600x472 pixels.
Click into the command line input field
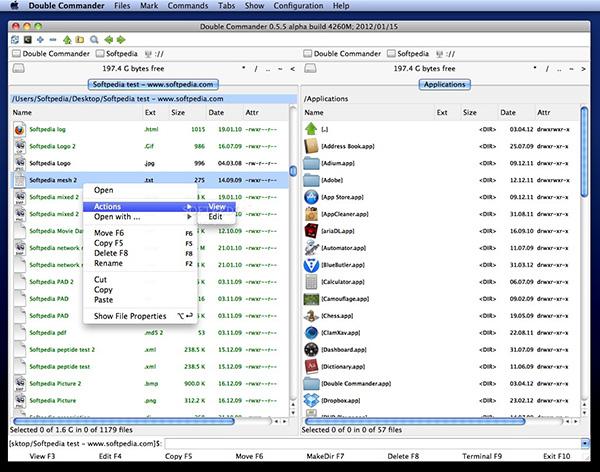[373, 443]
